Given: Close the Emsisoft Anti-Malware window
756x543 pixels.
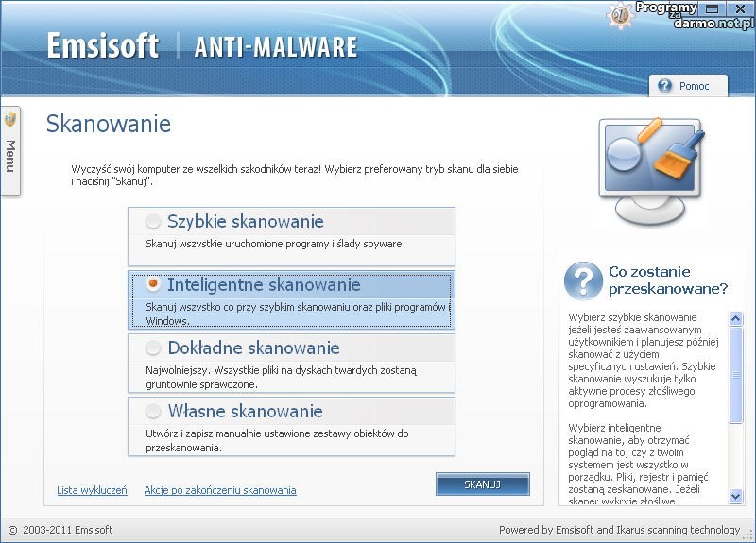Looking at the screenshot, I should [x=740, y=8].
